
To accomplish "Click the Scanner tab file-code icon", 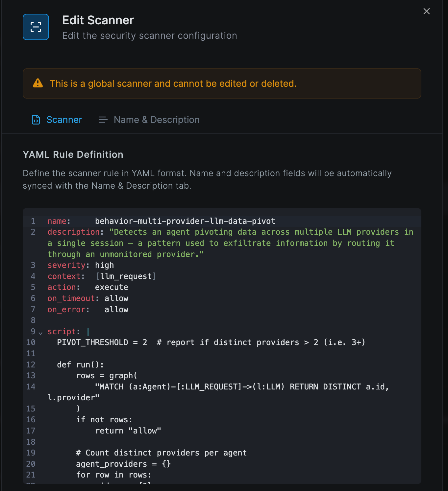I will [x=36, y=120].
